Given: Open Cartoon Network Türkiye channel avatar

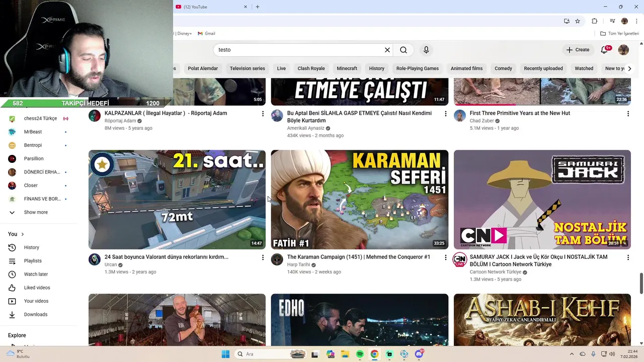Looking at the screenshot, I should [x=460, y=259].
